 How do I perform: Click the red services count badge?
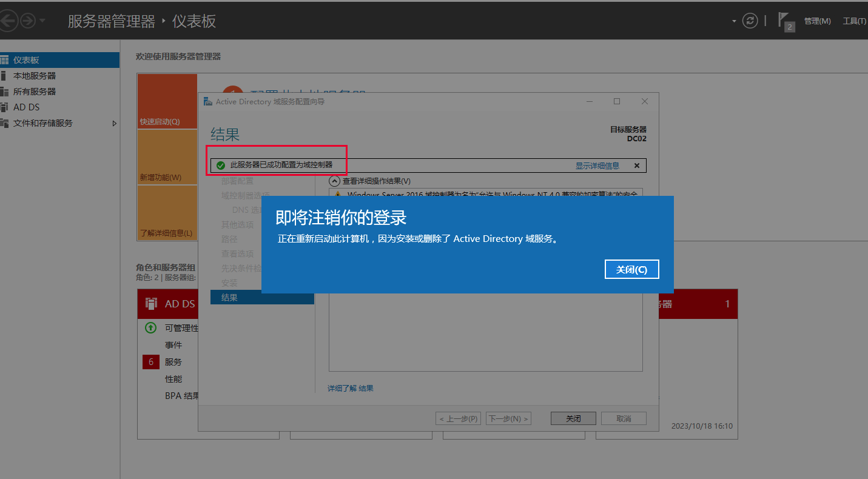point(151,362)
